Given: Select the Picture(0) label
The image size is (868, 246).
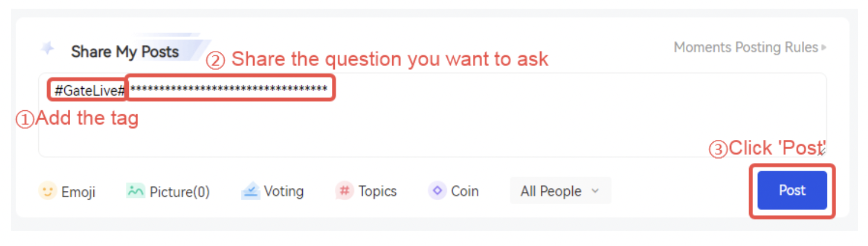Looking at the screenshot, I should pyautogui.click(x=179, y=191).
